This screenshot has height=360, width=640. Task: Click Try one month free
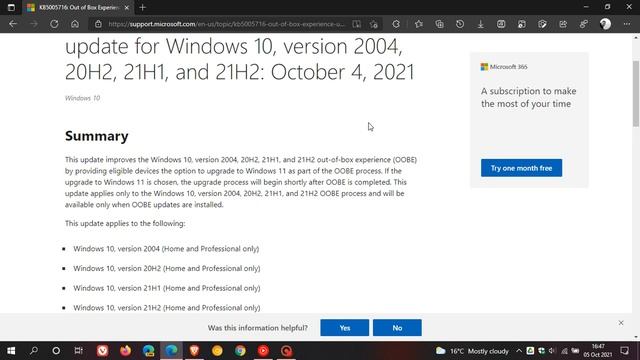point(521,168)
